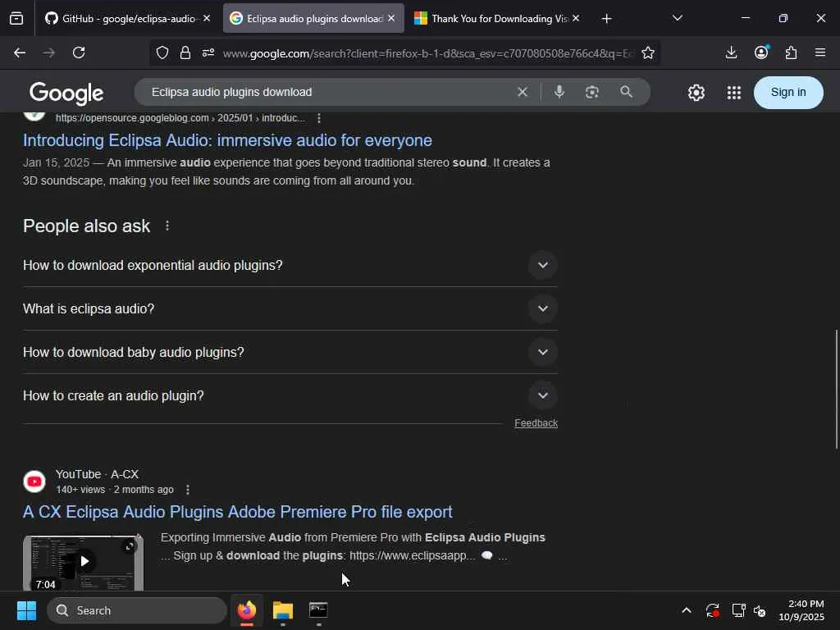Click the Feedback link

(536, 423)
